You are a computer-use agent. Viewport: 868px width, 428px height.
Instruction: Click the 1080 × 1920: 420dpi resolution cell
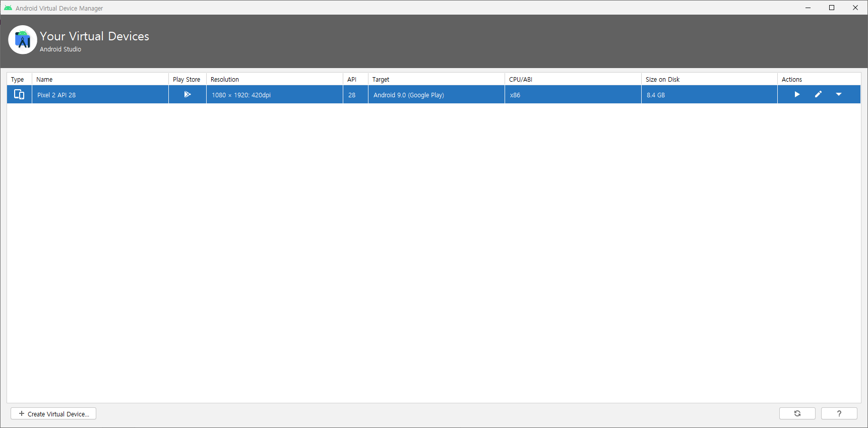(x=275, y=95)
